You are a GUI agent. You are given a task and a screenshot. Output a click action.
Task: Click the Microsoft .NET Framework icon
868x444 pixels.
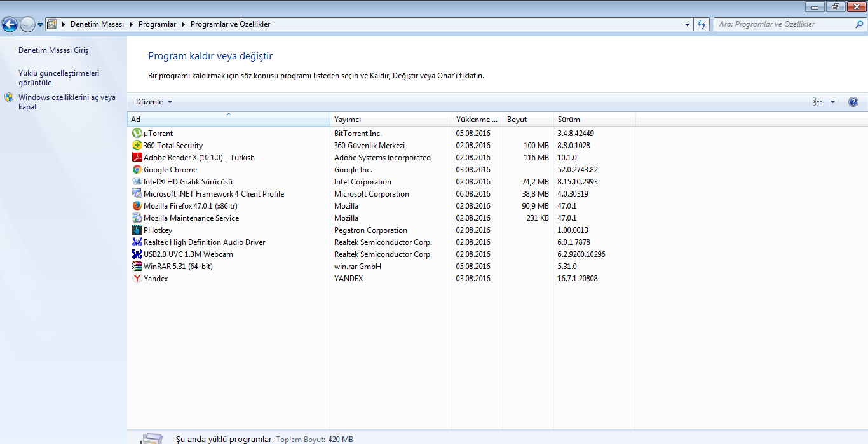point(137,194)
